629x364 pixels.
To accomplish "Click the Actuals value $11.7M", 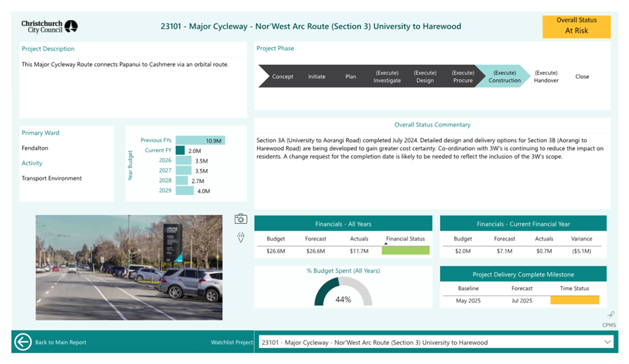I will coord(359,251).
